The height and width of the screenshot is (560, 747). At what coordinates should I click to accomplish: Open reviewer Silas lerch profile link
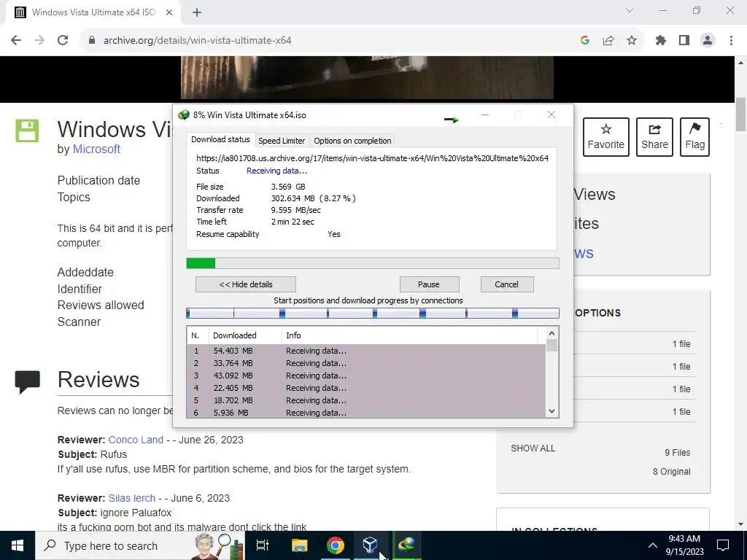131,498
